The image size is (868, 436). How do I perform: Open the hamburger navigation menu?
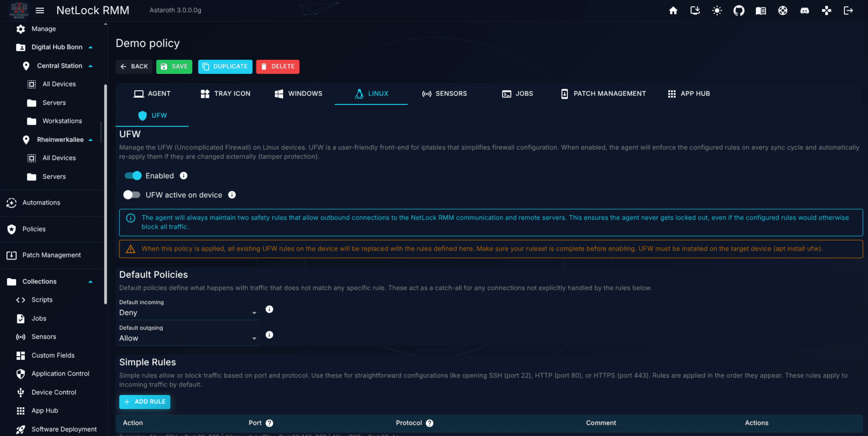click(40, 10)
